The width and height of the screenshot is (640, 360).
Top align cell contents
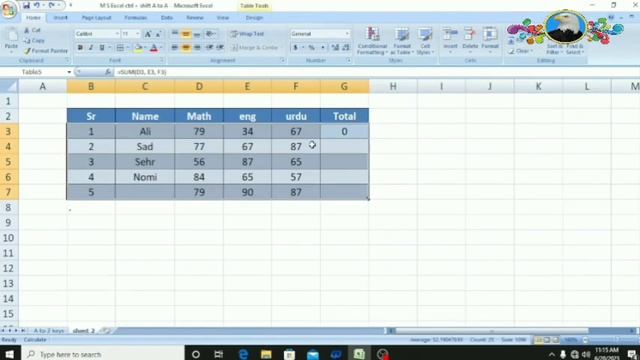coord(175,34)
